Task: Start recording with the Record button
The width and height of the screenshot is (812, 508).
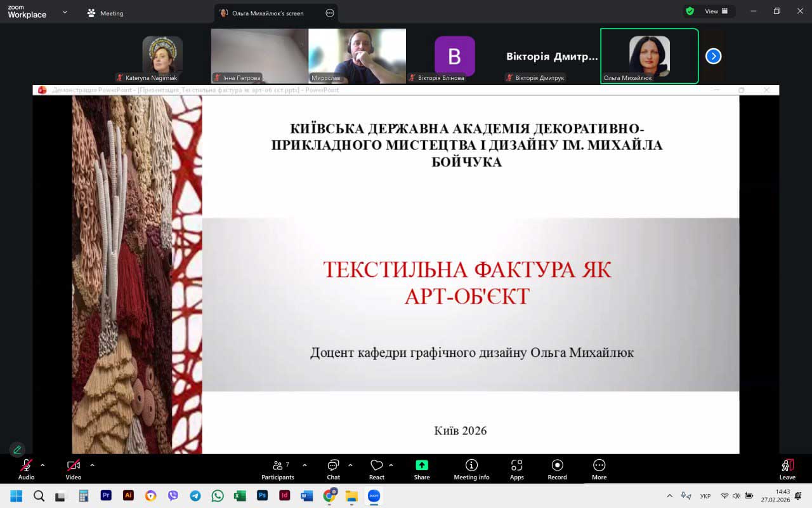Action: [557, 470]
